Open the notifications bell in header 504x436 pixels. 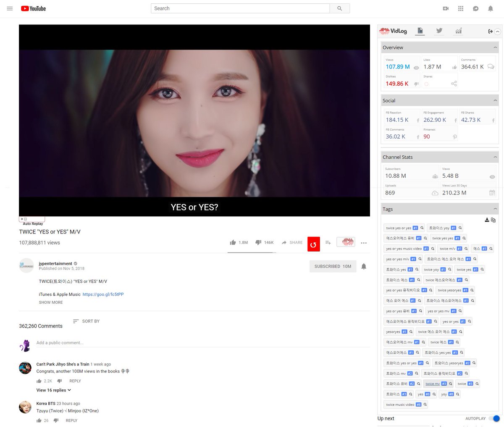[490, 8]
